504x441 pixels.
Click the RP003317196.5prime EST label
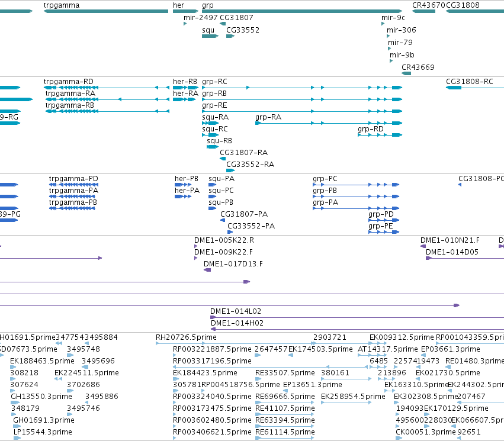pyautogui.click(x=212, y=361)
